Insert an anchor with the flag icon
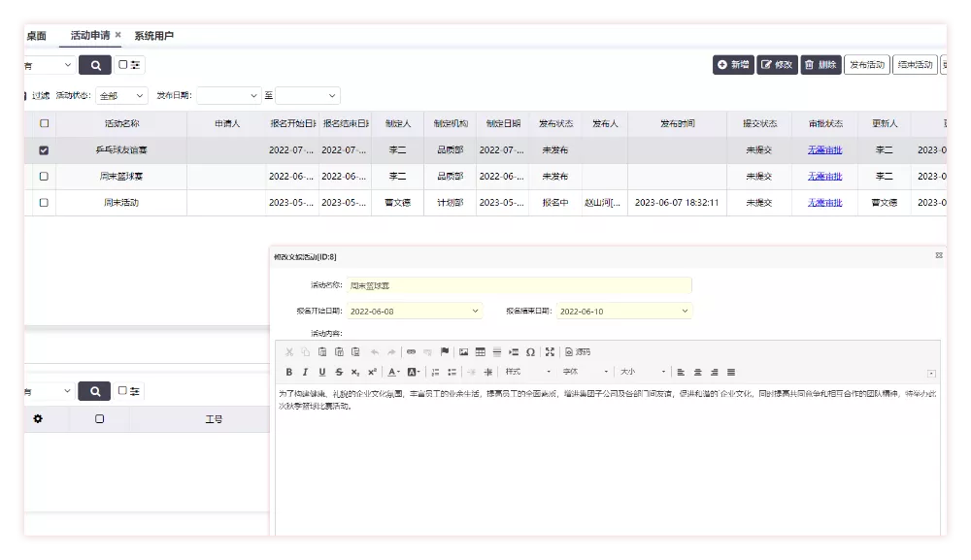The image size is (971, 560). click(x=445, y=352)
